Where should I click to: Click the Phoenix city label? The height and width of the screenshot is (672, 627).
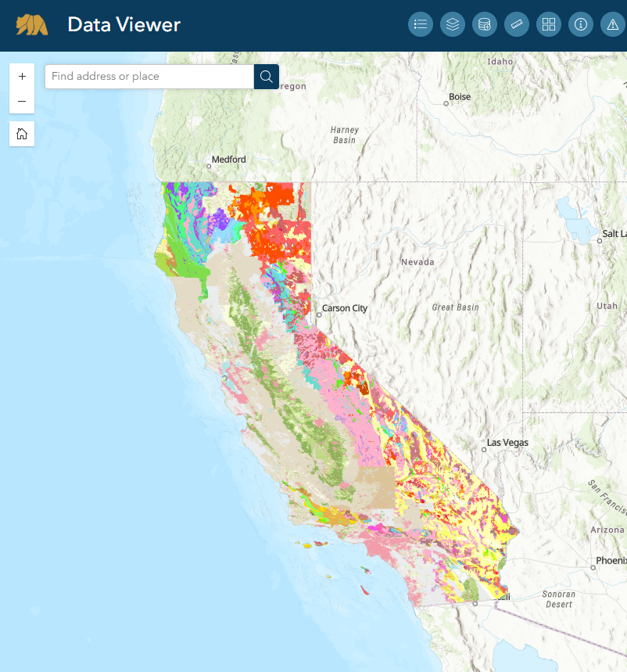(611, 560)
